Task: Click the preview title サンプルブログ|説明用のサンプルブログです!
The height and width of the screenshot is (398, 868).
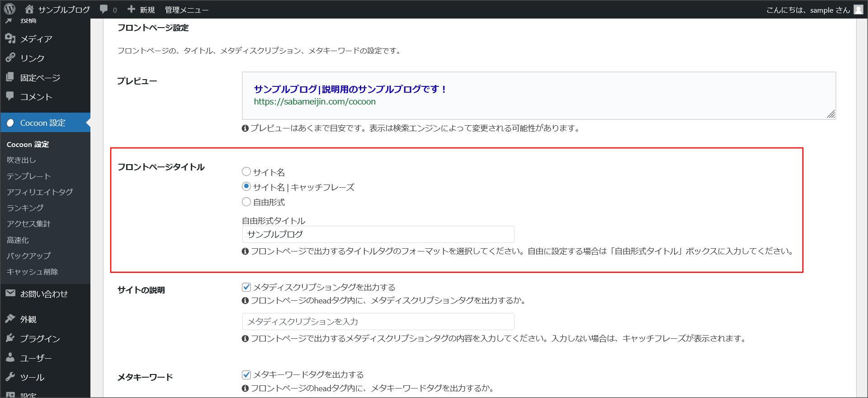Action: click(350, 89)
